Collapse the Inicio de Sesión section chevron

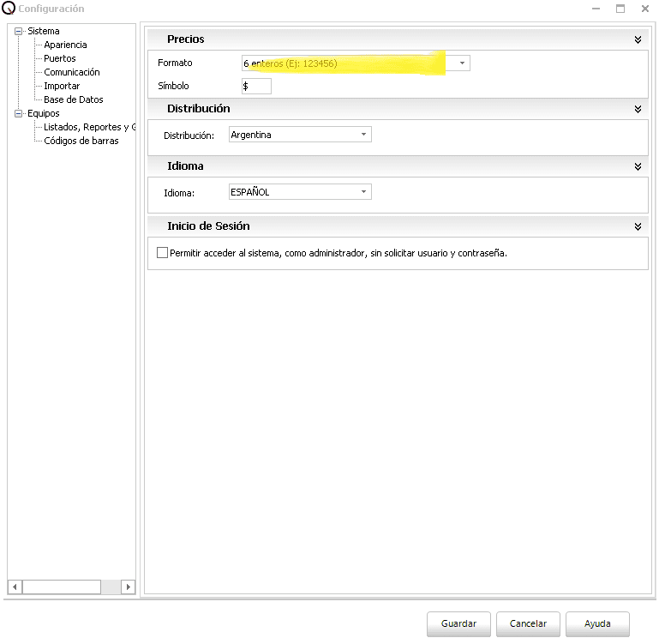click(638, 226)
